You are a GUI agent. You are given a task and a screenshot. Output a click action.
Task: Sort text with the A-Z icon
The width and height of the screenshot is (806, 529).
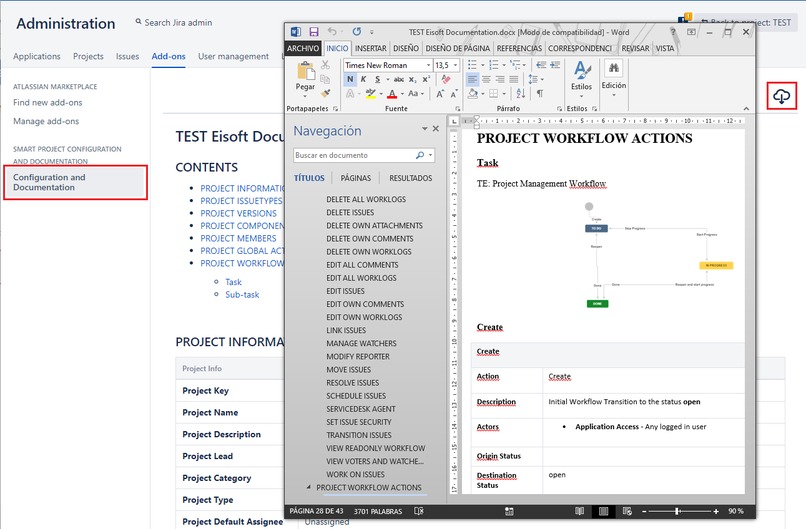[x=521, y=94]
